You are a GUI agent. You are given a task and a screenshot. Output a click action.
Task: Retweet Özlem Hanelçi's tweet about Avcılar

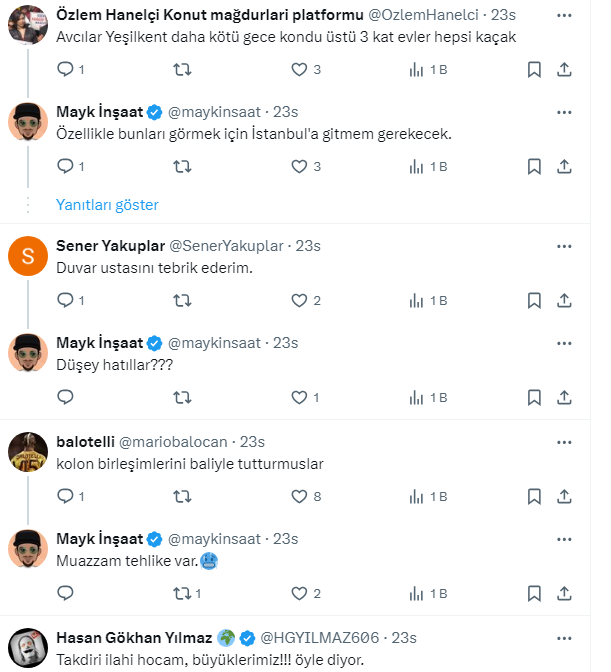coord(182,70)
